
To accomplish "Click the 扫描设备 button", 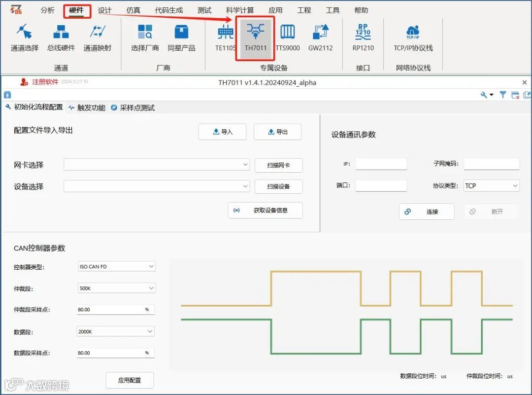I will [278, 186].
